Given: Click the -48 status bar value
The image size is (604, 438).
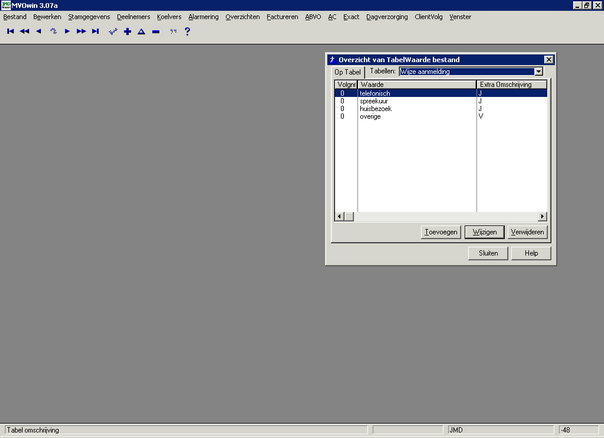Looking at the screenshot, I should (x=565, y=430).
